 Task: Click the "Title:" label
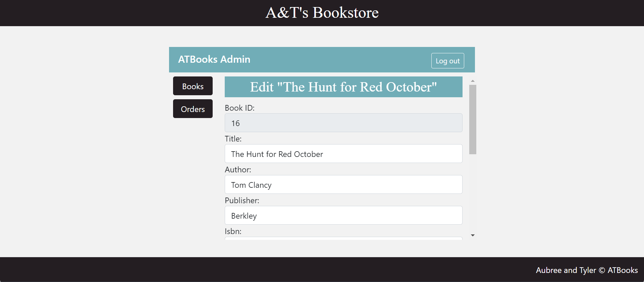pyautogui.click(x=233, y=139)
